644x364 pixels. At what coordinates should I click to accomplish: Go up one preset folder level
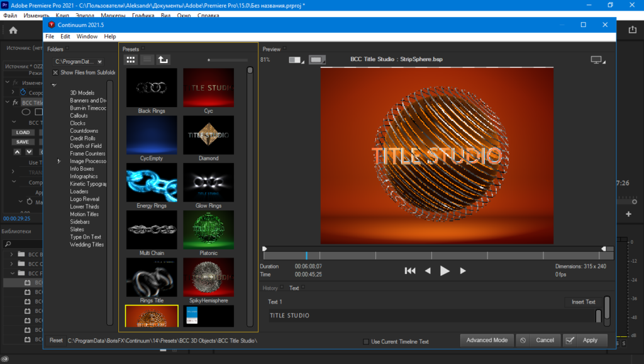coord(163,60)
